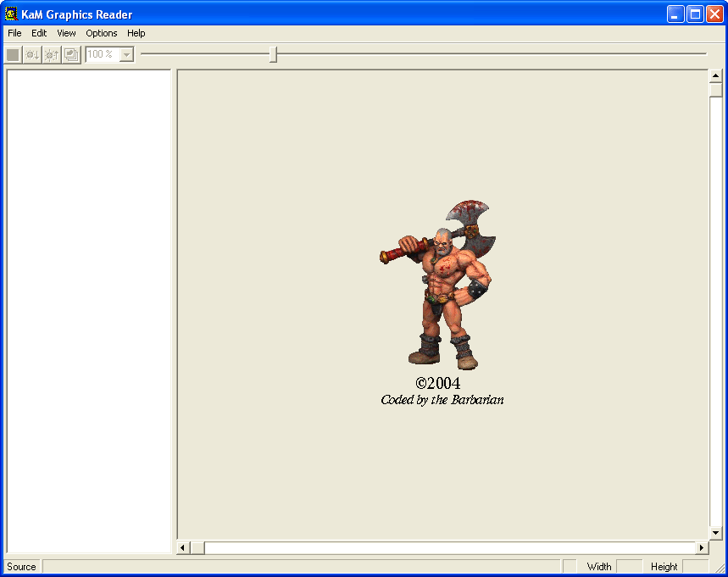The width and height of the screenshot is (728, 577).
Task: Maximize the KaM Graphics Reader window
Action: [695, 14]
